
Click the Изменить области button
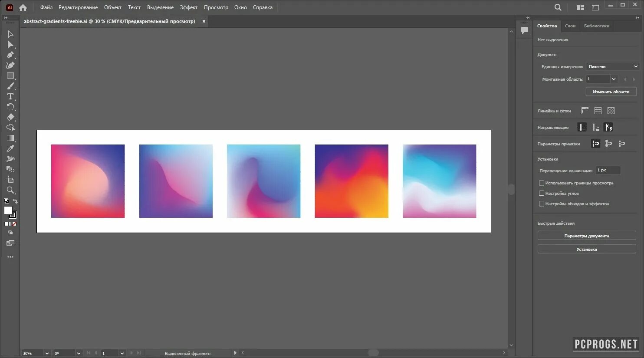point(611,92)
